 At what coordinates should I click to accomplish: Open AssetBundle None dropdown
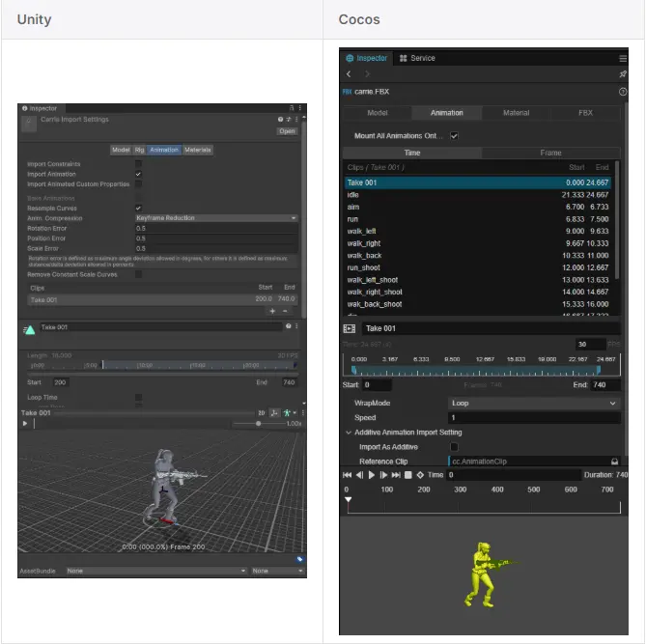tap(156, 571)
